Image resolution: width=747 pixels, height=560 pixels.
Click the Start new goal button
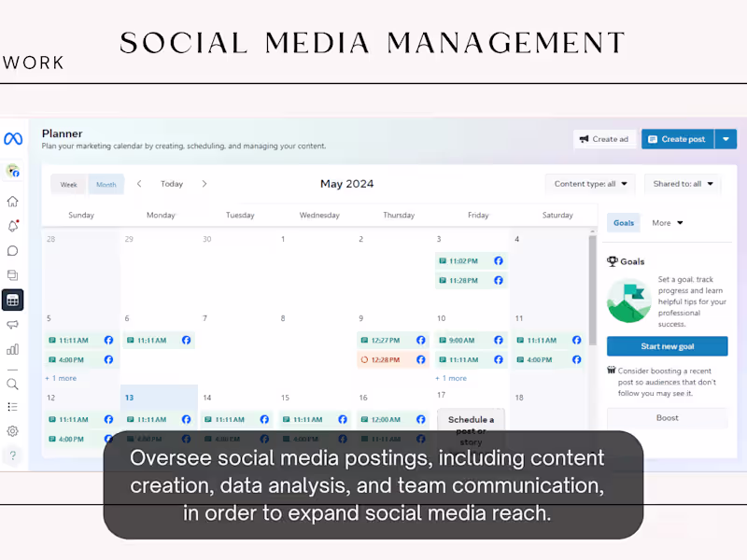click(667, 346)
